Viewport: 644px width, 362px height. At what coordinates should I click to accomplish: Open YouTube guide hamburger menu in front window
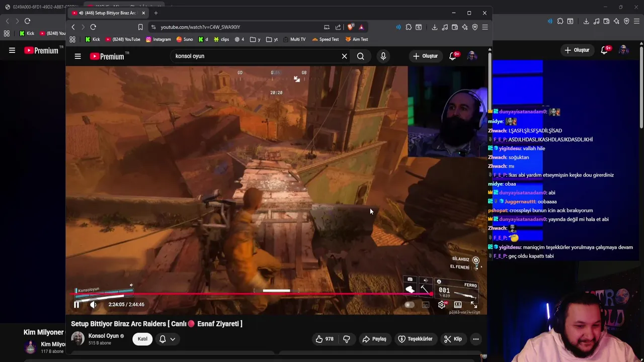click(77, 56)
